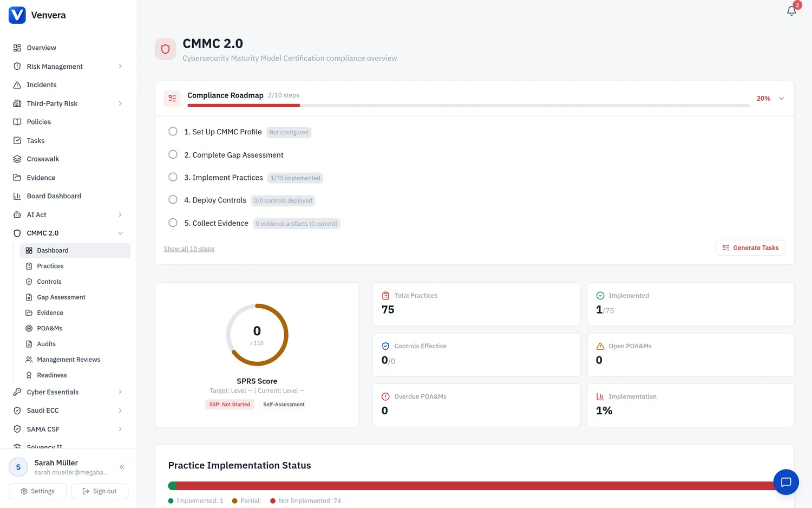Click the Open POA&Ms warning icon
Image resolution: width=812 pixels, height=508 pixels.
point(600,346)
